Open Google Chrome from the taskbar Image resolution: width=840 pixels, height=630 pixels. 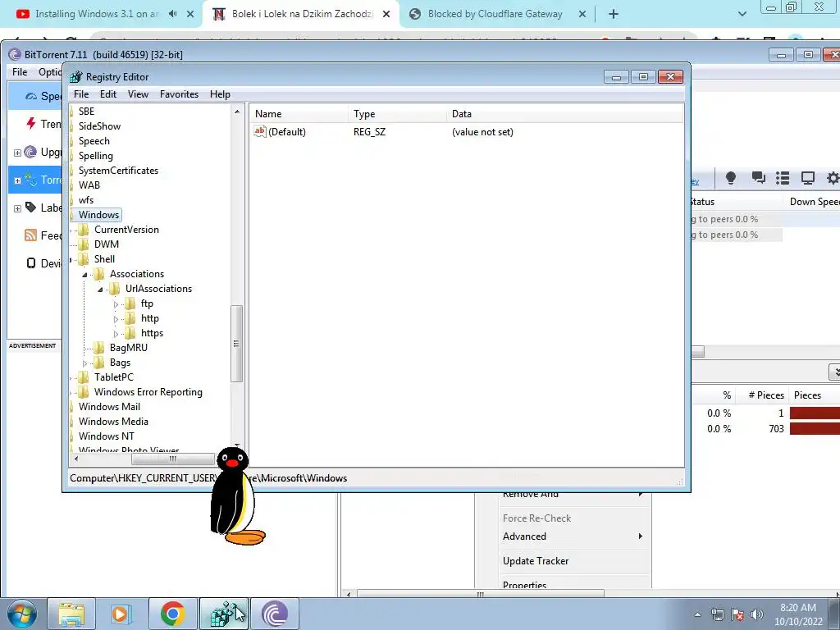pos(172,614)
